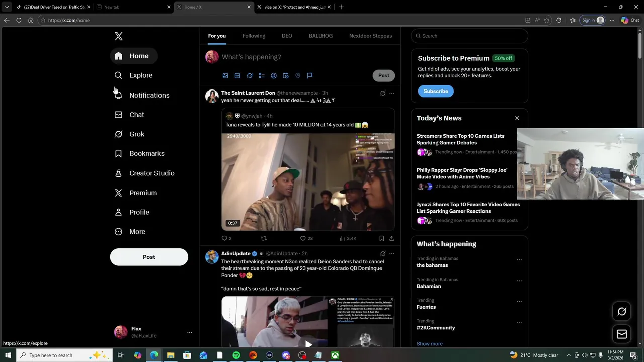Click the Windows Start button
The width and height of the screenshot is (644, 362).
(8, 355)
